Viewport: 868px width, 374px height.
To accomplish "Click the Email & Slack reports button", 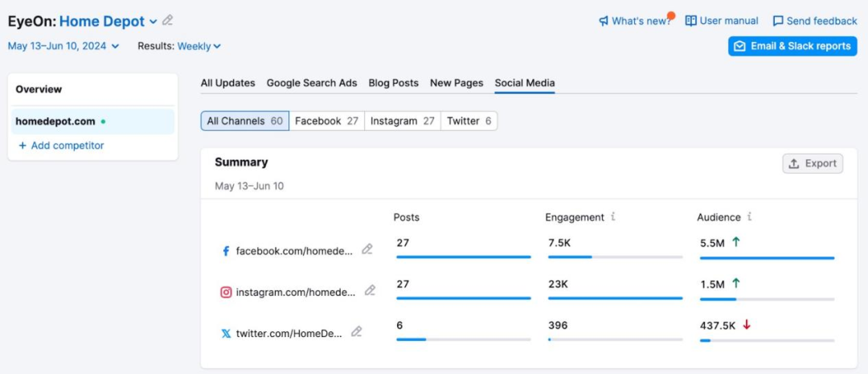I will 792,47.
